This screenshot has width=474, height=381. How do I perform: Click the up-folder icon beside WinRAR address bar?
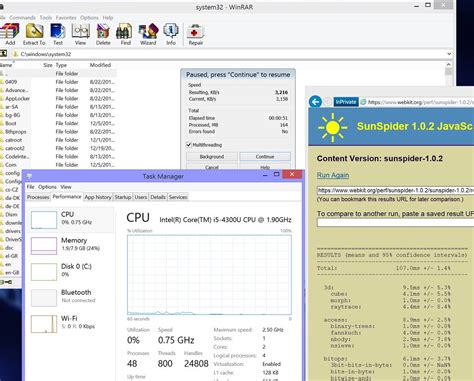[x=3, y=54]
